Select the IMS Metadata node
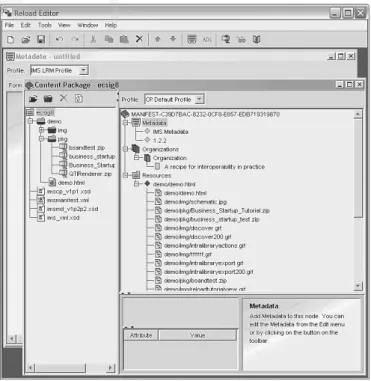The image size is (371, 381). 170,132
